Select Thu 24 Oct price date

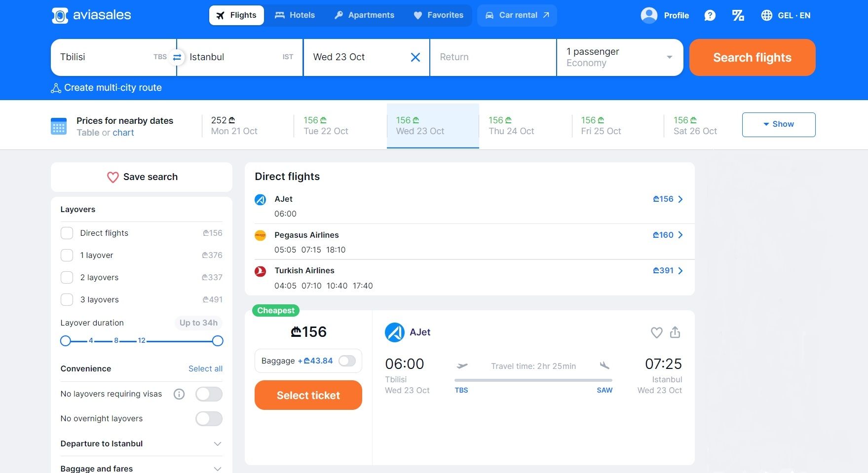click(525, 126)
